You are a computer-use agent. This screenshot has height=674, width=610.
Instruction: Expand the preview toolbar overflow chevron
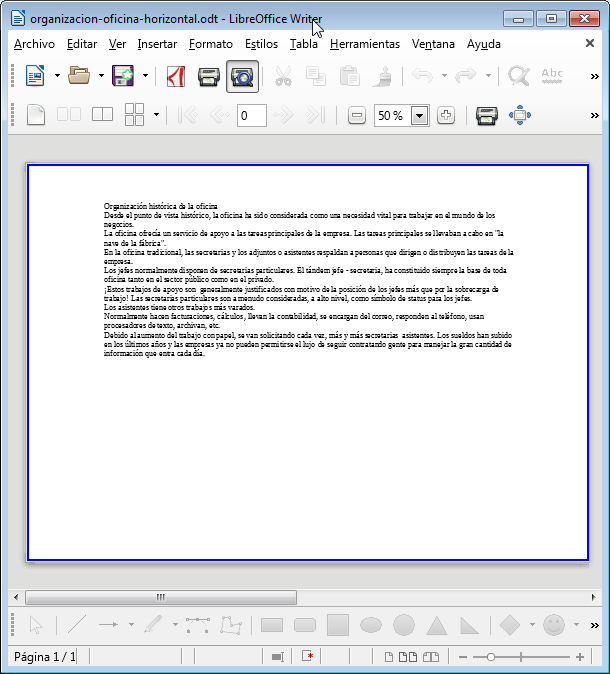(595, 115)
